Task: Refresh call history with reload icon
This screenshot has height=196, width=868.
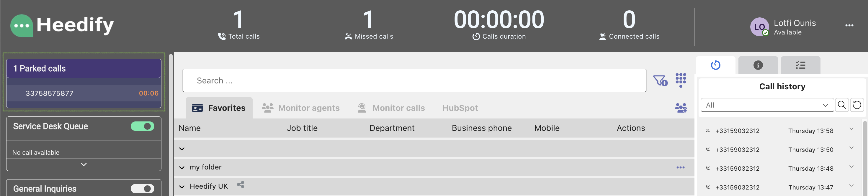Action: [x=857, y=105]
